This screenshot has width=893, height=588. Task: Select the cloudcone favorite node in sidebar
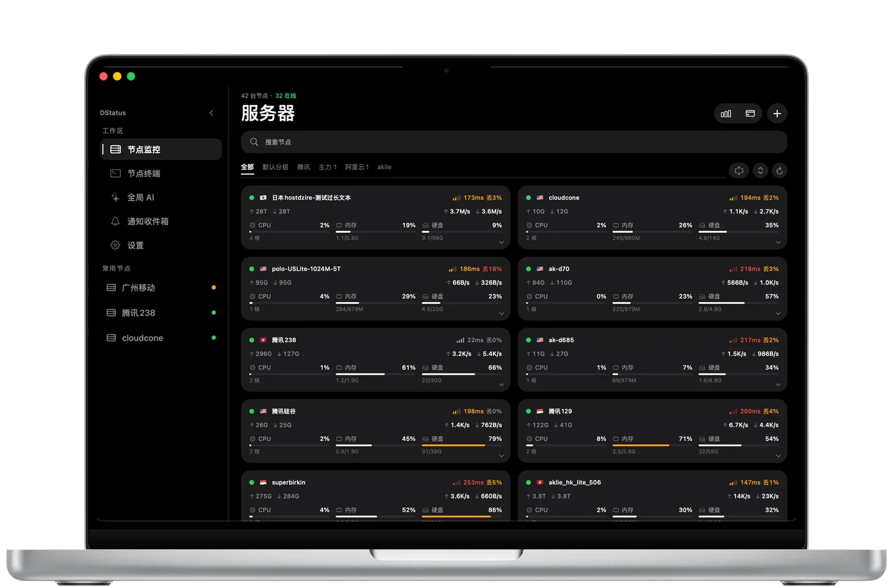(x=161, y=338)
